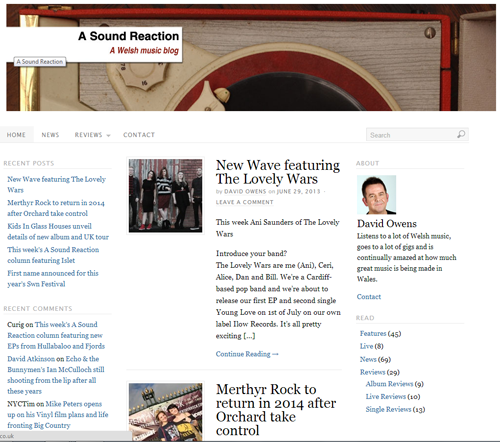Focus the Search input field
The image size is (500, 442).
click(x=417, y=135)
